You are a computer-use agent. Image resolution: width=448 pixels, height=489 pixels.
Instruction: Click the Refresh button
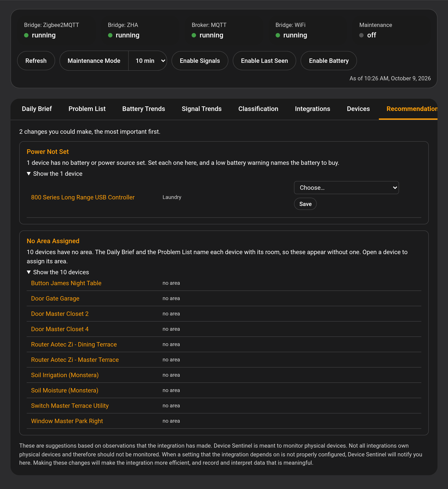[x=36, y=61]
